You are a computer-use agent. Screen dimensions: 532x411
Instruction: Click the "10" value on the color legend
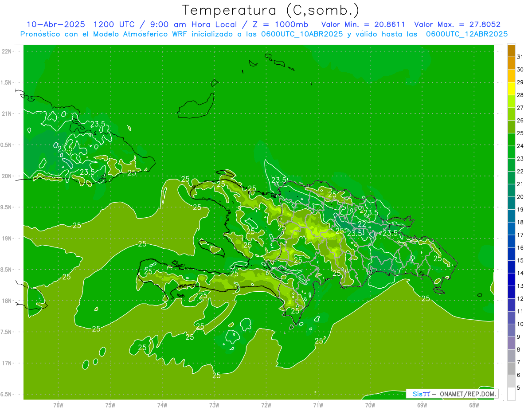[x=520, y=324]
